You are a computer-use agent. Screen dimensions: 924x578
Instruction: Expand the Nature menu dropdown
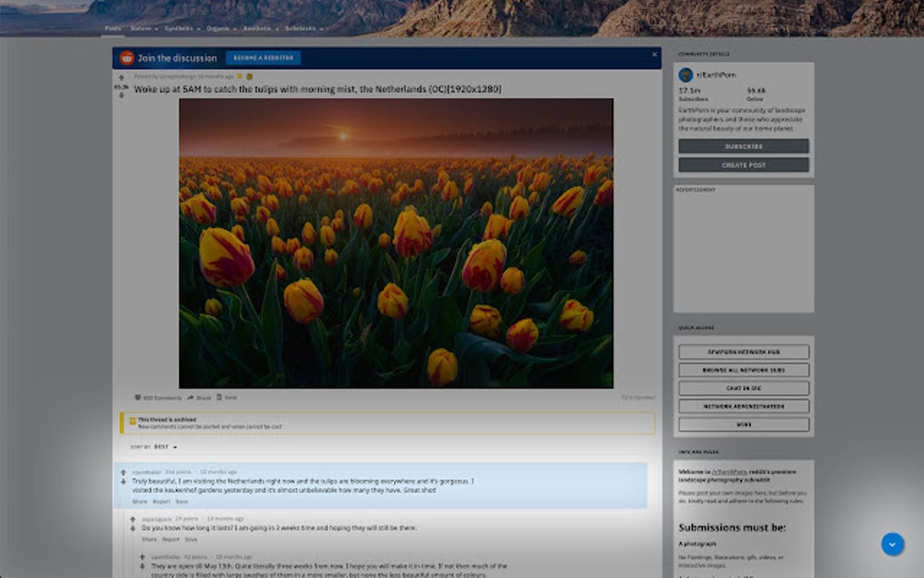pos(144,28)
